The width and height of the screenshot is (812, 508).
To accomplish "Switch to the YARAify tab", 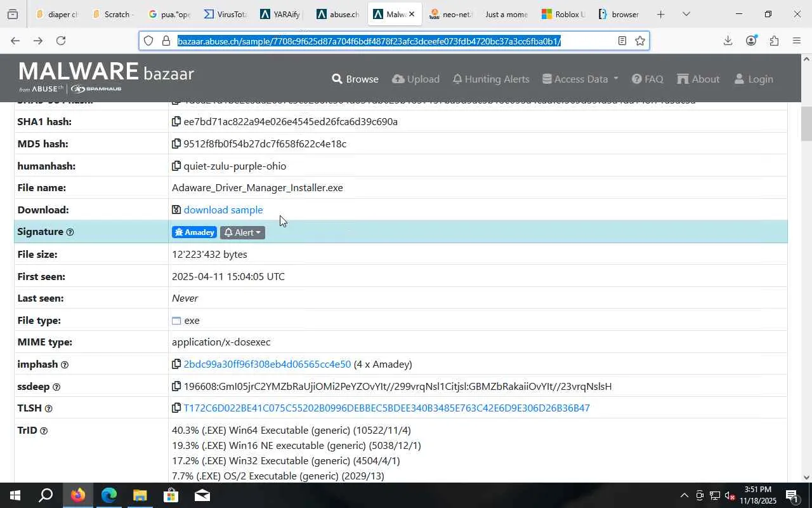I will (281, 14).
